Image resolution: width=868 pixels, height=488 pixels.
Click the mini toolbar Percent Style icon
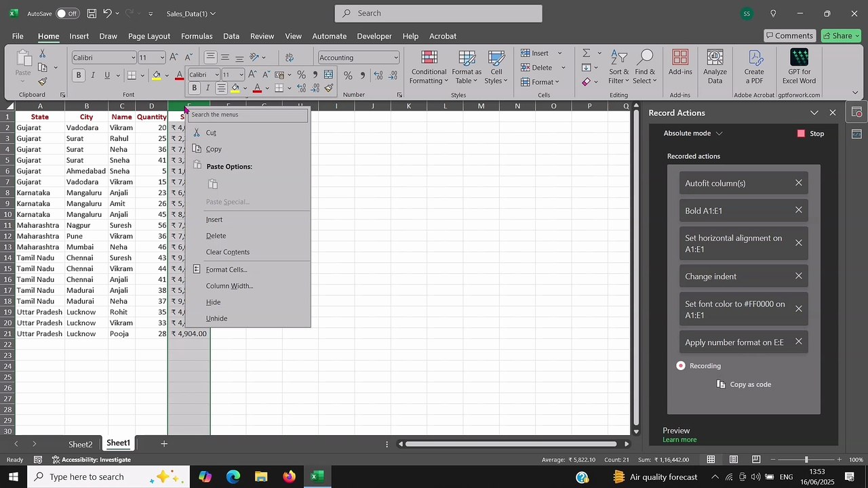point(301,75)
